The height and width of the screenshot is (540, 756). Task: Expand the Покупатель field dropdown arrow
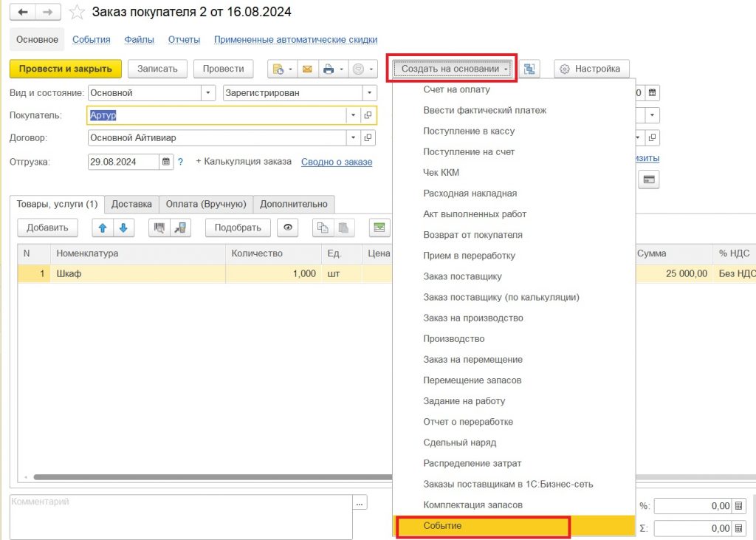(x=353, y=115)
